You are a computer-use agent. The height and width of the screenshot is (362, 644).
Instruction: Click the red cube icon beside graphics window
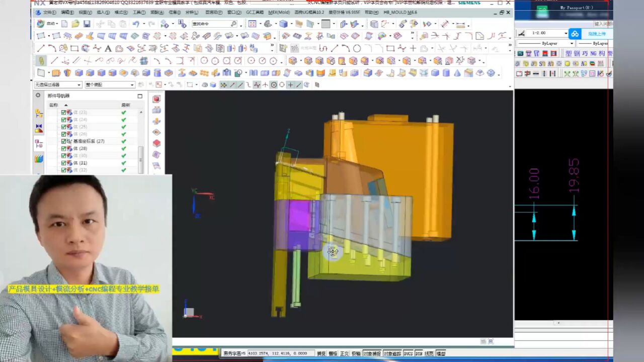pos(156,99)
